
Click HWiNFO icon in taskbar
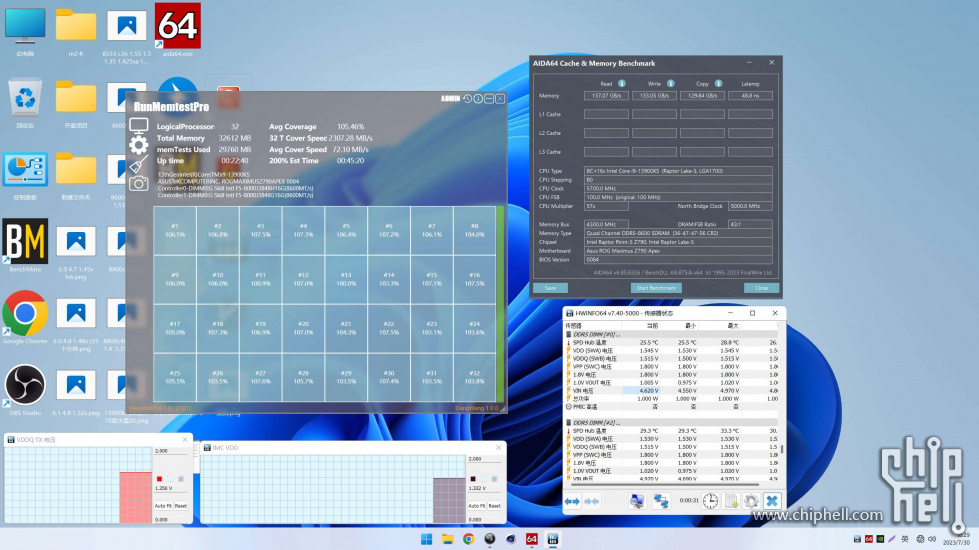[553, 539]
